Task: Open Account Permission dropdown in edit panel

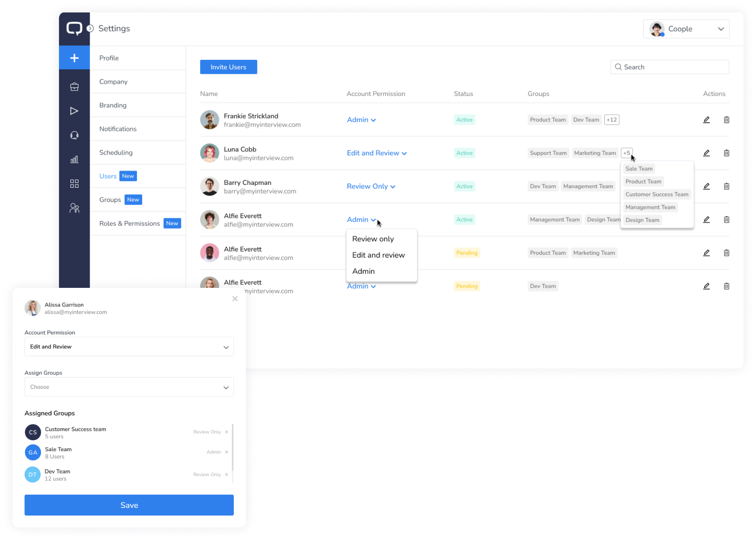Action: 129,347
